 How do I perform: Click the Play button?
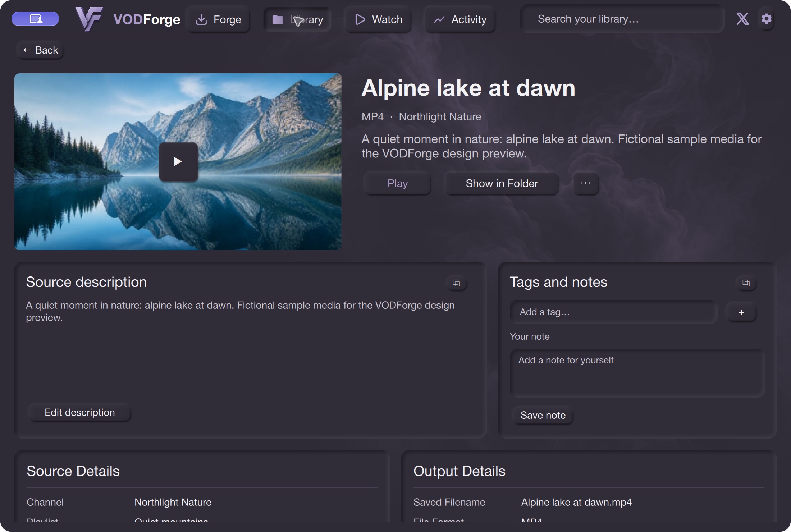coord(397,183)
